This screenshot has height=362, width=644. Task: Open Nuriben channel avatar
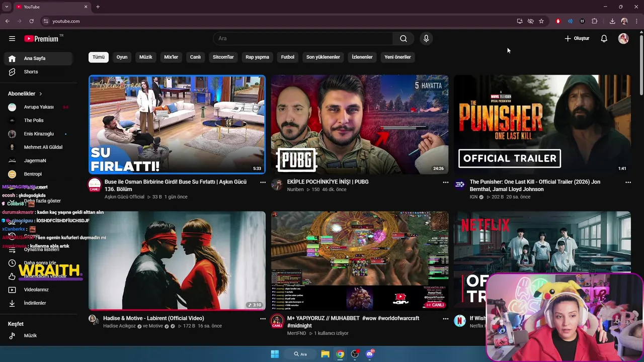[x=277, y=185]
